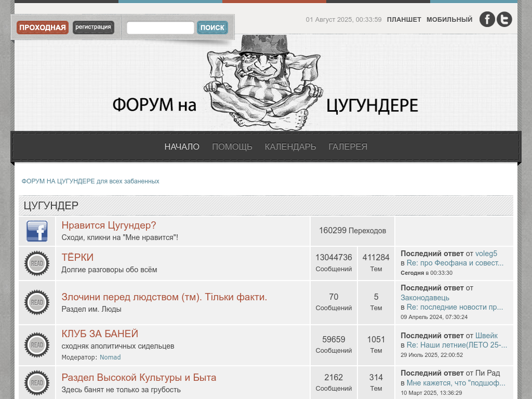Go to the КАЛЕНДАРЬ menu item
The width and height of the screenshot is (532, 399).
[290, 147]
